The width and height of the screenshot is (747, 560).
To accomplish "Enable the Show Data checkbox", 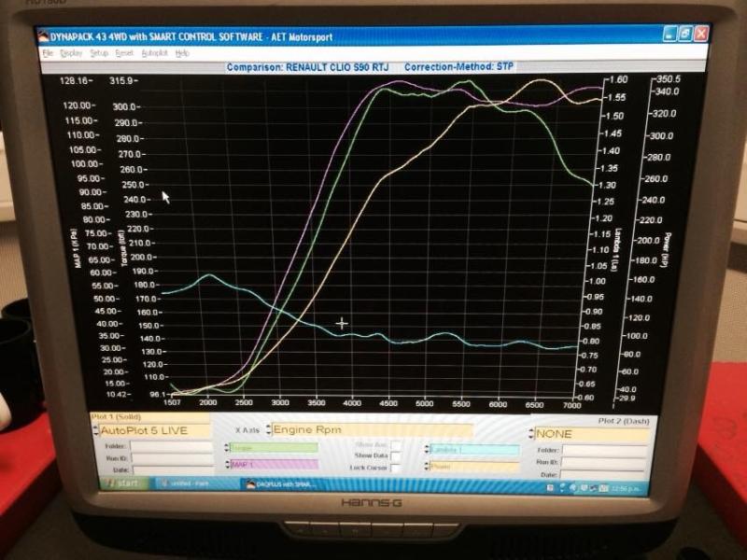I will point(395,456).
